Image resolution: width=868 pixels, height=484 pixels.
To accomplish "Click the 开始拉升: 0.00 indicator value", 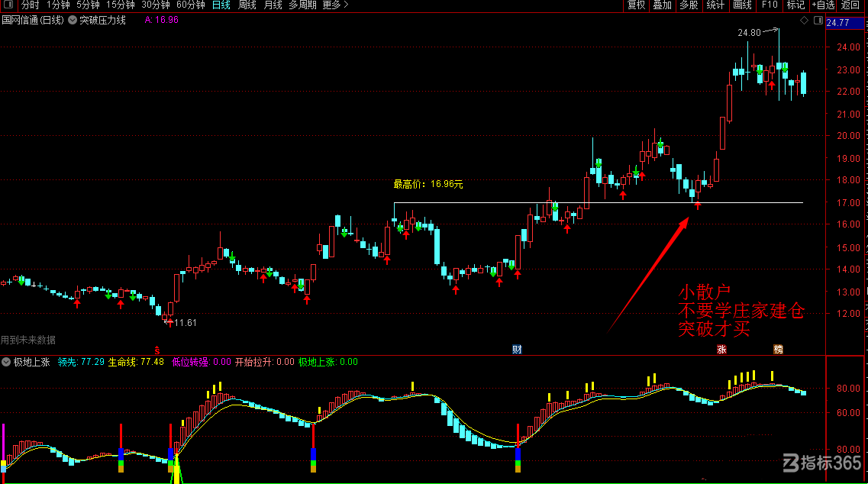I will (265, 362).
